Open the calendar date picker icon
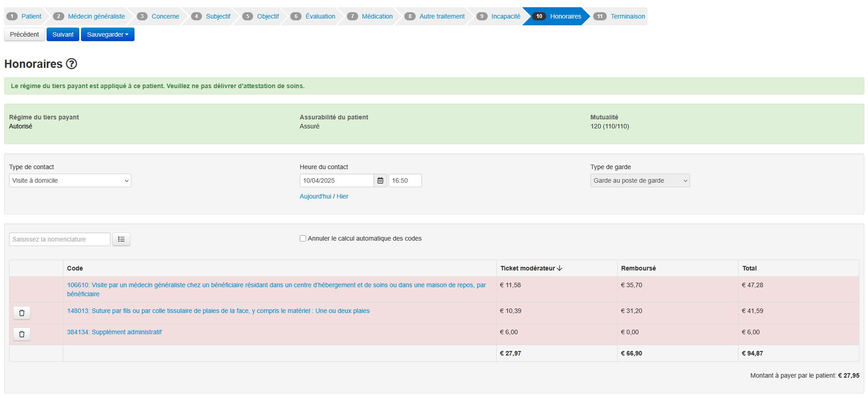868x398 pixels. (380, 180)
